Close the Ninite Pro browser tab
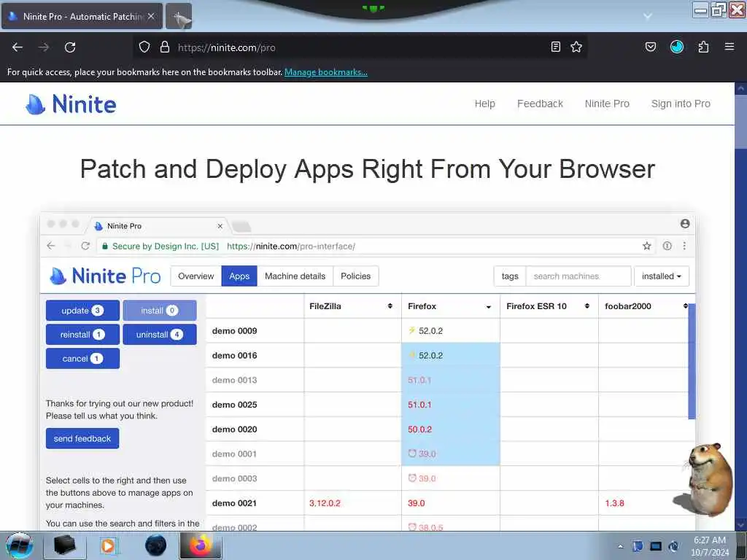 point(151,16)
